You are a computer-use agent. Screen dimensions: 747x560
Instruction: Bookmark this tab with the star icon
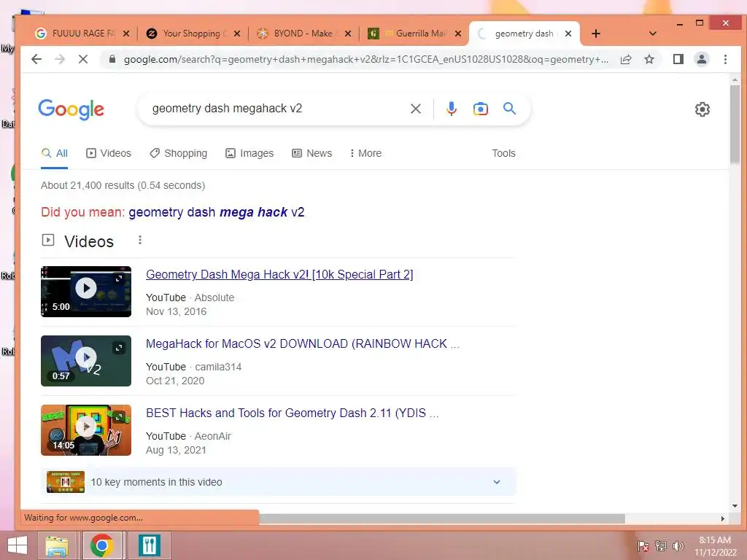(649, 59)
